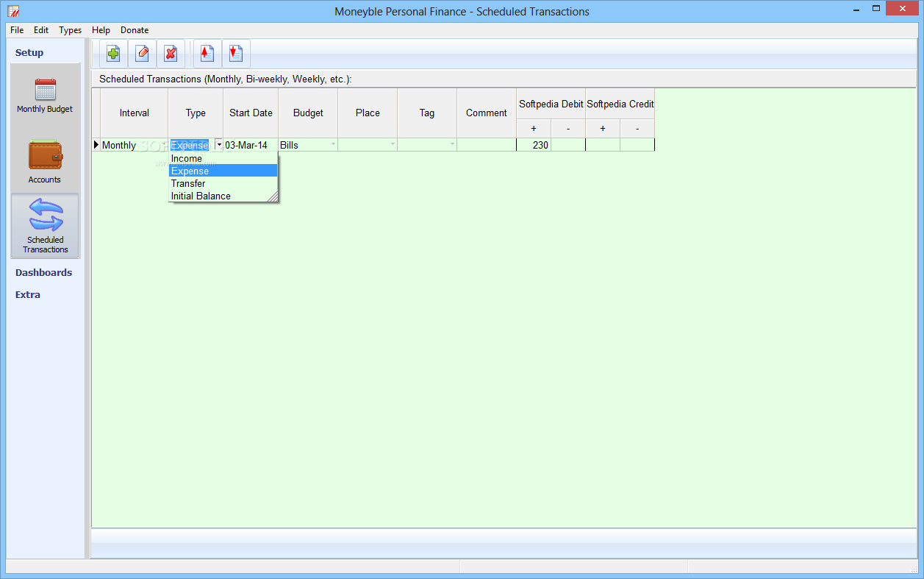Click the Comment column header
Viewport: 924px width, 579px height.
pos(487,113)
